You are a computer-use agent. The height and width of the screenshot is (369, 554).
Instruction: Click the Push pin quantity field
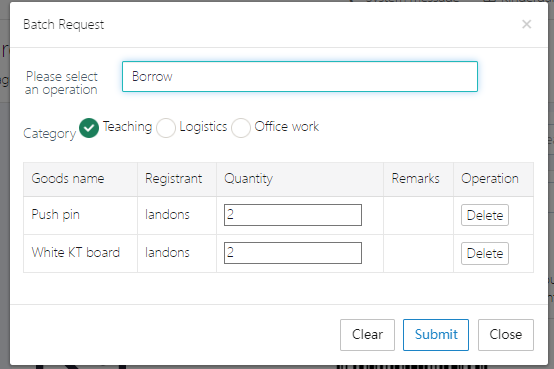click(x=293, y=215)
